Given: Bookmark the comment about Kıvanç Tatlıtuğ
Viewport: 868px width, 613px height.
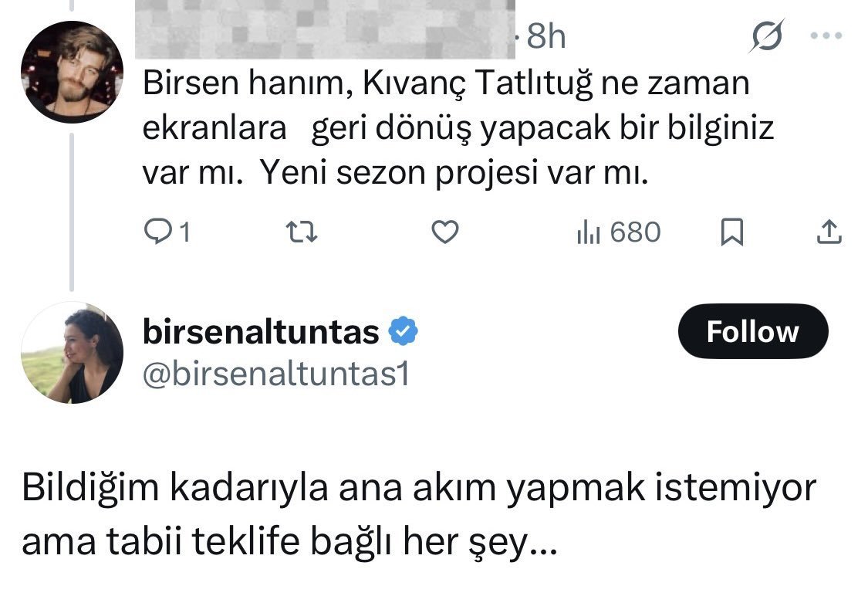Looking at the screenshot, I should coord(731,232).
